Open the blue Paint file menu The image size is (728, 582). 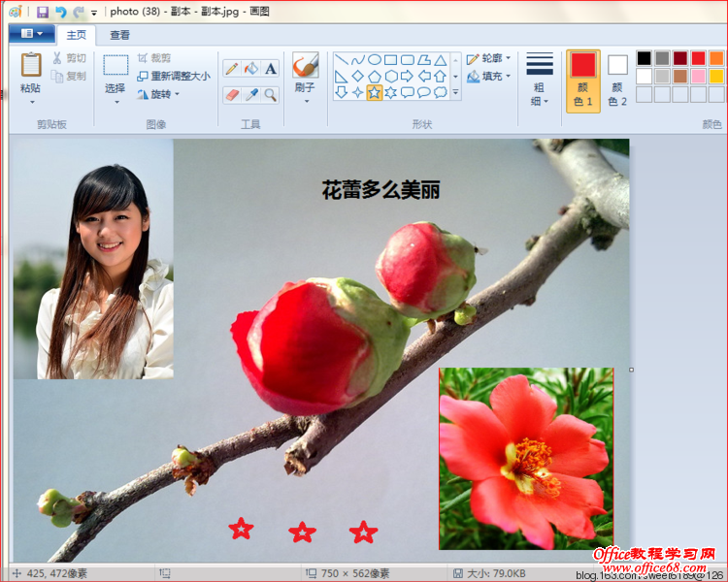pyautogui.click(x=31, y=35)
